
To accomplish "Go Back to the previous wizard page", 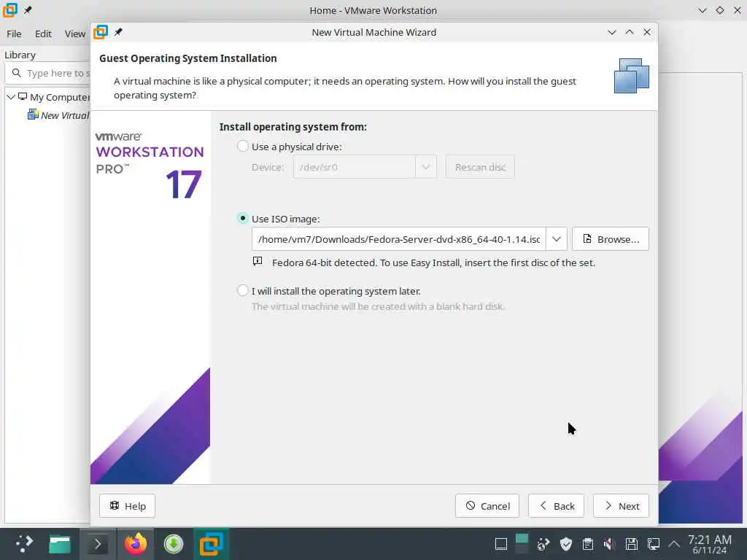I will 556,506.
